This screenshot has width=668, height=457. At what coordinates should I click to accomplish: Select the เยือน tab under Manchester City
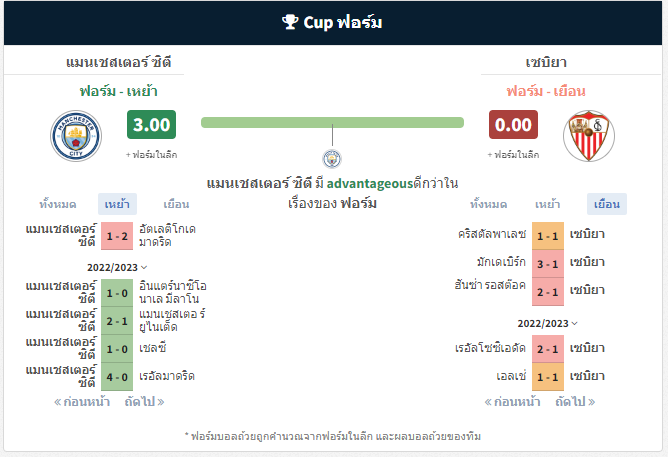tap(176, 204)
